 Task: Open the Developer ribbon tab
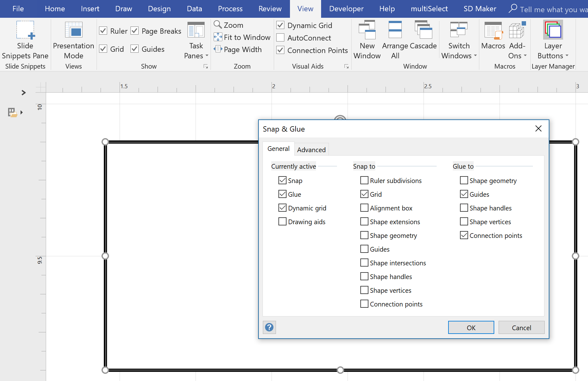346,9
